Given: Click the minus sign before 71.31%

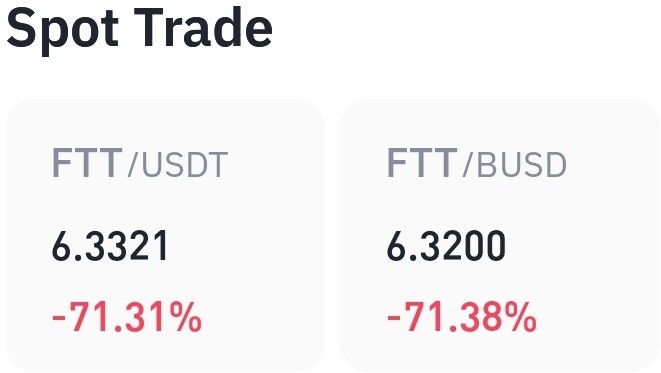Looking at the screenshot, I should [x=59, y=317].
